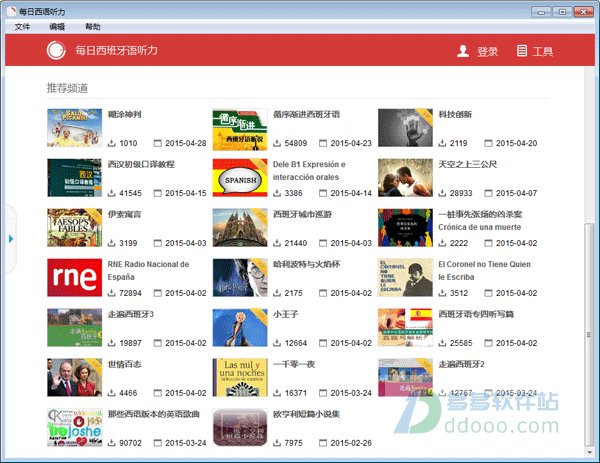Open the 西班牙城市巡游 thumbnail

tap(240, 228)
